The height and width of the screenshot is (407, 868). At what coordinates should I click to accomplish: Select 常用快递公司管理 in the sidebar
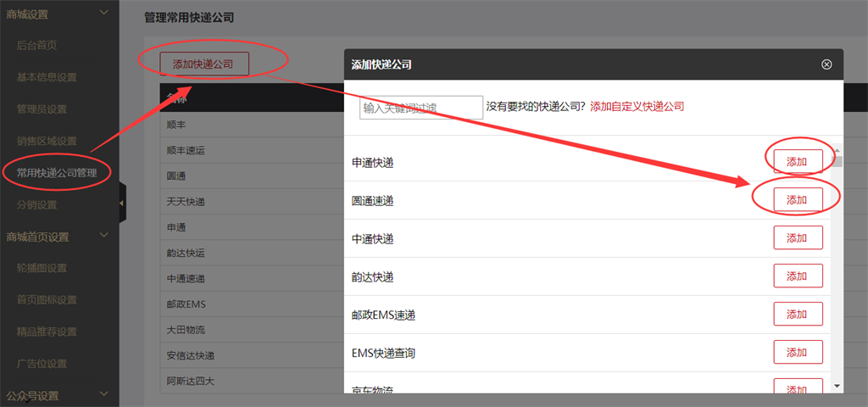57,173
